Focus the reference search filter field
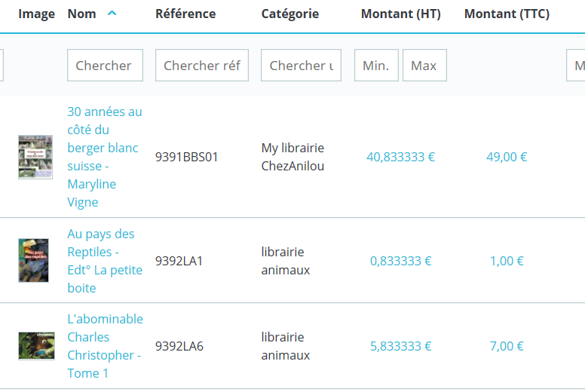Viewport: 585px width, 392px height. [x=201, y=66]
